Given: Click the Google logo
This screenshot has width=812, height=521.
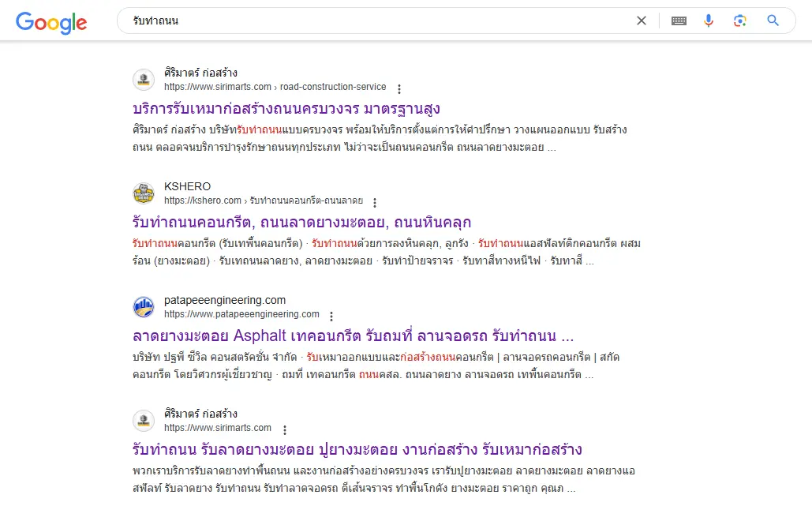Looking at the screenshot, I should tap(51, 22).
